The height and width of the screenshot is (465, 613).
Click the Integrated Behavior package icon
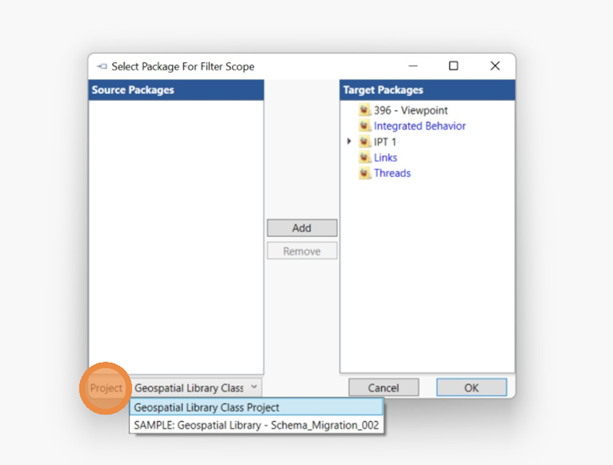click(365, 127)
